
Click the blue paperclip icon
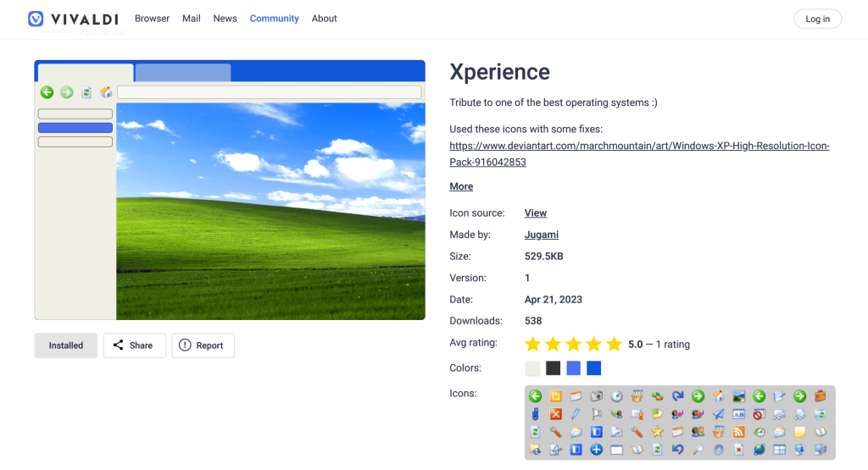[535, 414]
